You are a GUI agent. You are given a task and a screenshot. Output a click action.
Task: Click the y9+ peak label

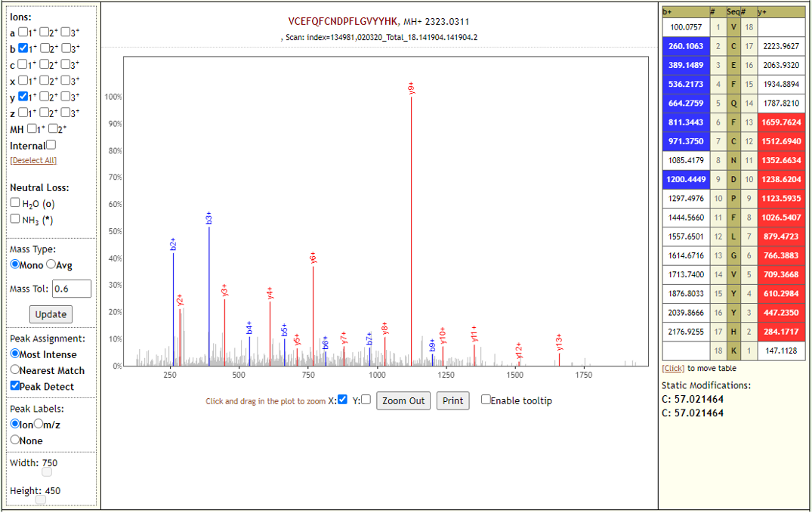pyautogui.click(x=411, y=88)
